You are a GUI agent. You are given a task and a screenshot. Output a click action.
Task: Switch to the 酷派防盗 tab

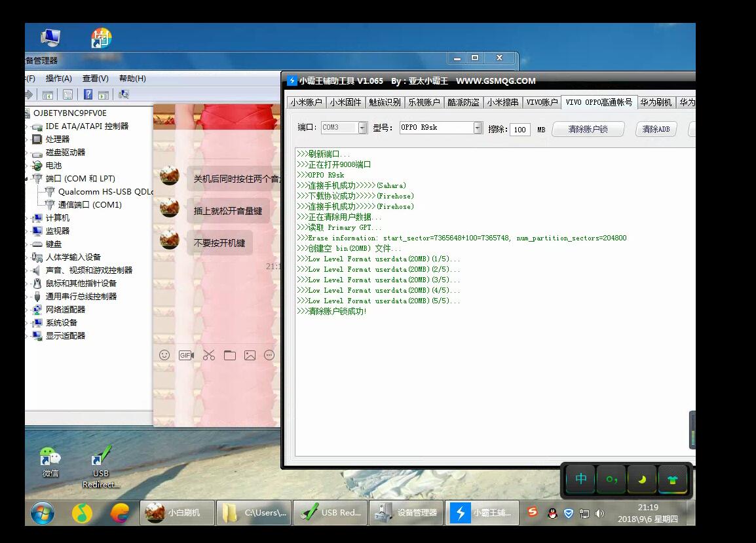point(464,102)
